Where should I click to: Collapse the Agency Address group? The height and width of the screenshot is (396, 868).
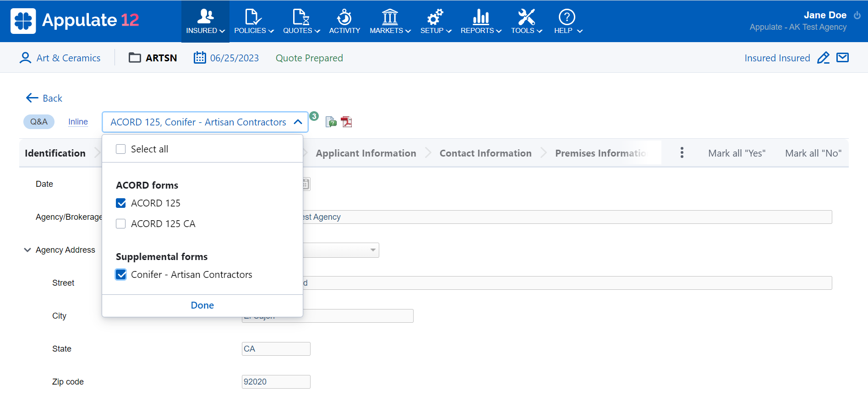(27, 250)
